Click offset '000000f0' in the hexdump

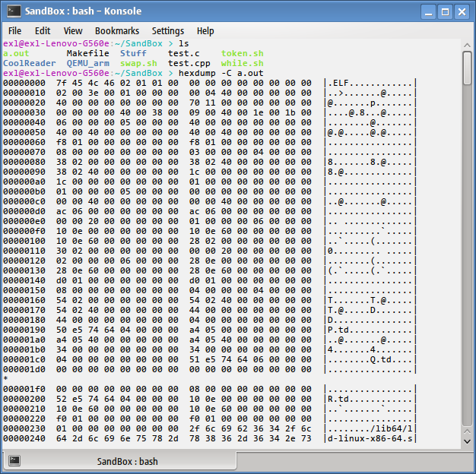[24, 232]
